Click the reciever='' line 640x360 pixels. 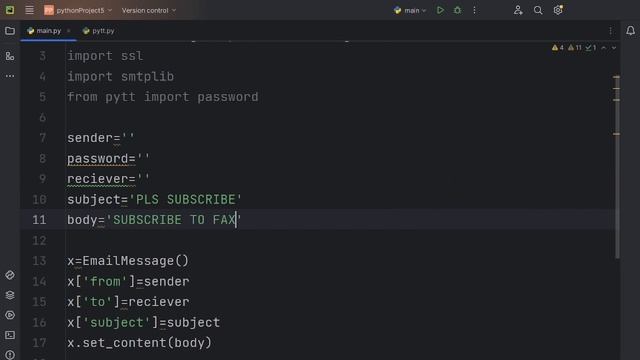coord(109,179)
